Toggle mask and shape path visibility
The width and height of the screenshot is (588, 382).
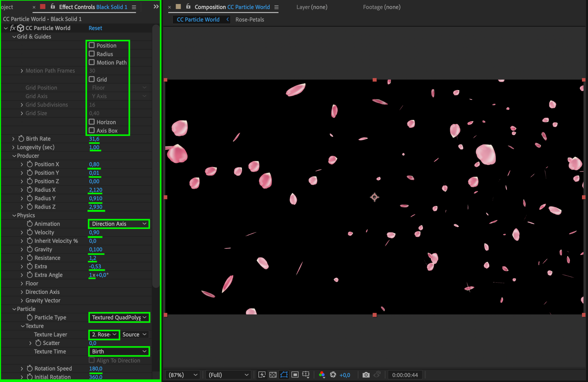point(284,375)
